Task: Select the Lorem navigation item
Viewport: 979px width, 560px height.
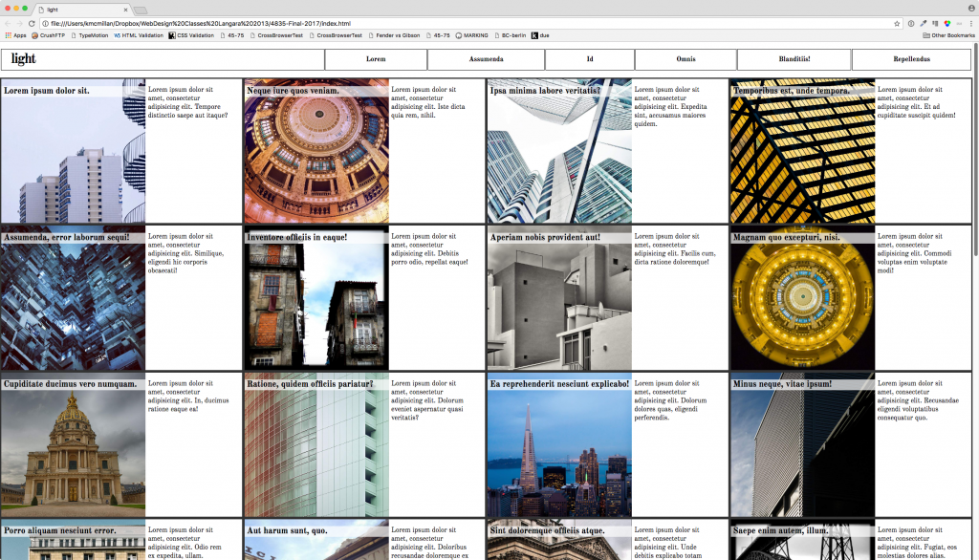Action: [x=376, y=59]
